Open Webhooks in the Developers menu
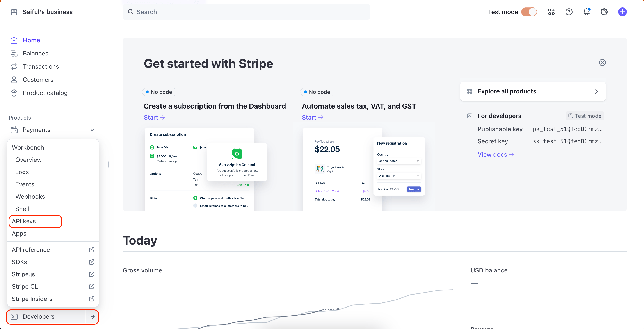 point(30,197)
